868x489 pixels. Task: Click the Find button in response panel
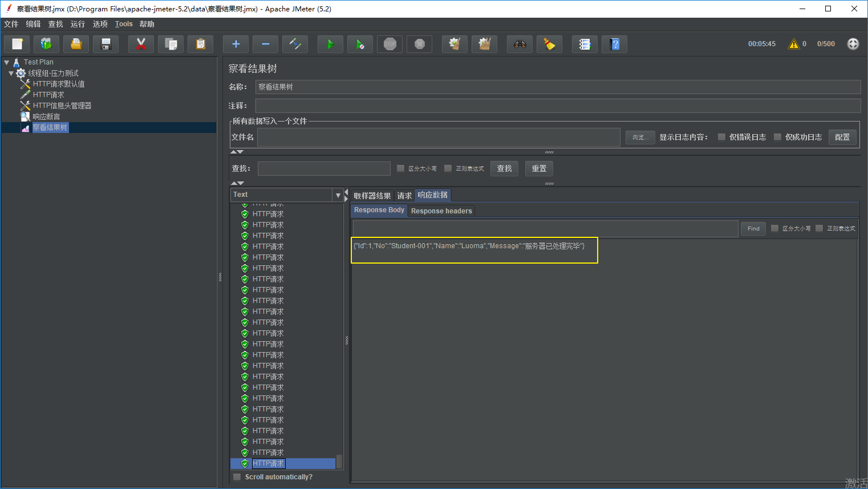tap(753, 228)
